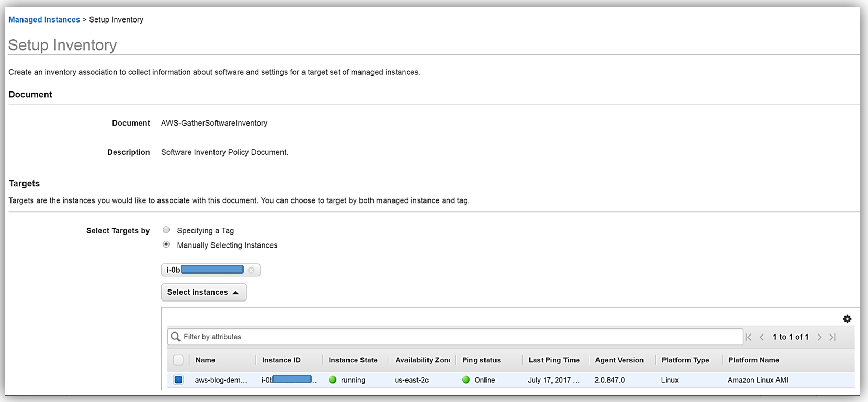The image size is (868, 402).
Task: Uncheck the aws-blog-demo instance row checkbox
Action: (178, 380)
